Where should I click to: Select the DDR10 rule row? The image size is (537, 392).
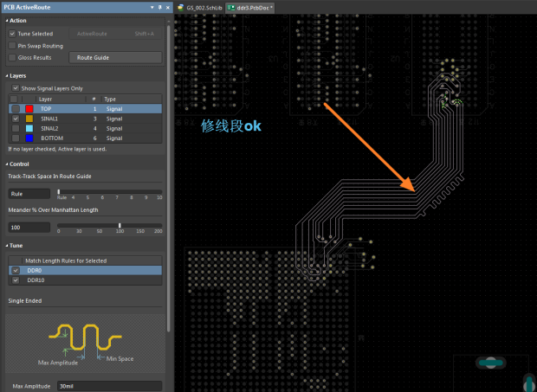(85, 280)
